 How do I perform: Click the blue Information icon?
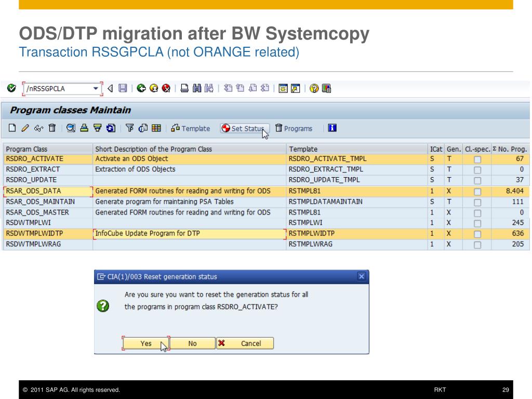[332, 128]
